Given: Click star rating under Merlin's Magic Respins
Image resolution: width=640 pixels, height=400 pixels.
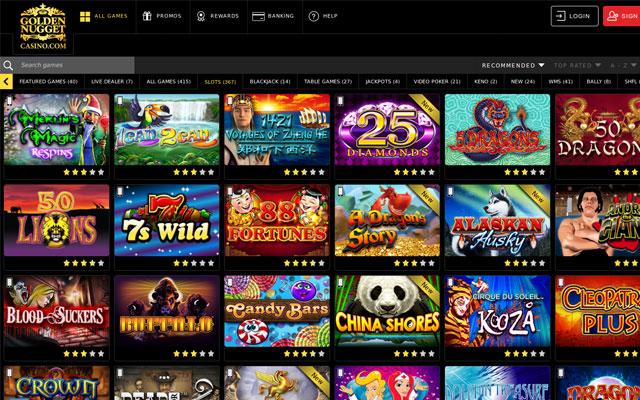Looking at the screenshot, I should pyautogui.click(x=84, y=172).
